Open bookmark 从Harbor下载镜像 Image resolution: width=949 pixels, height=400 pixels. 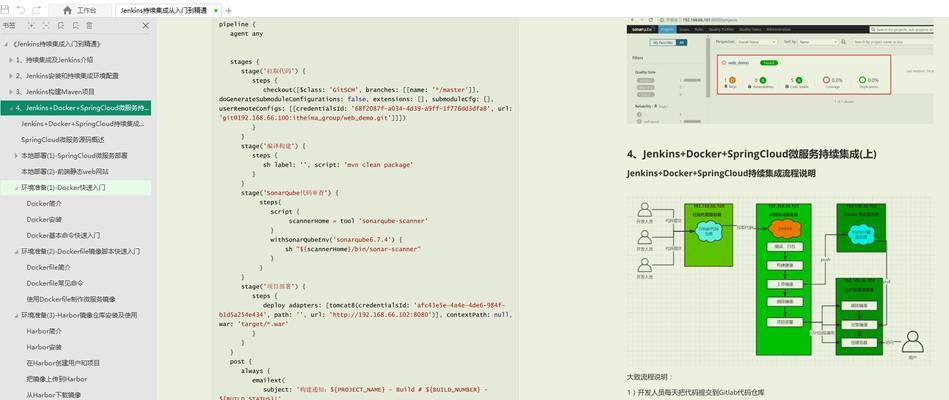[x=54, y=395]
